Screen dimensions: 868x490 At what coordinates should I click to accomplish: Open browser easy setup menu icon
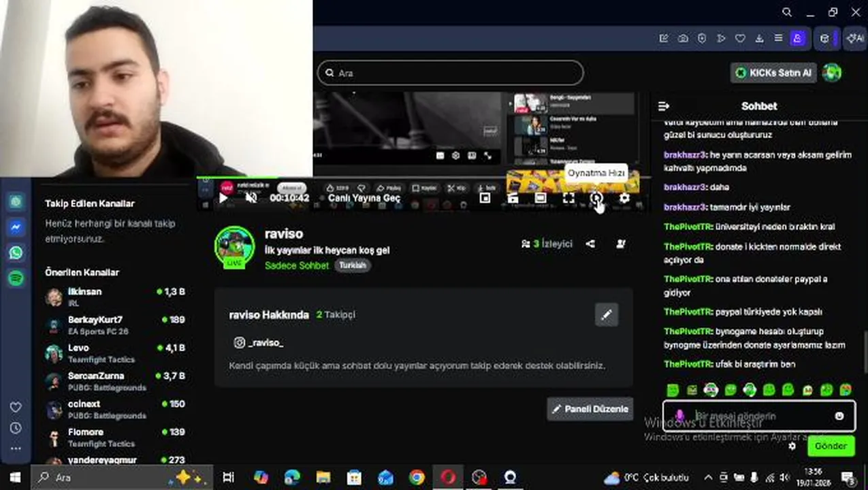click(x=778, y=39)
